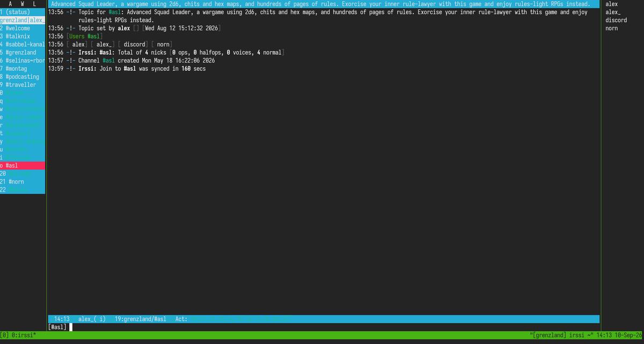Viewport: 644px width, 344px height.
Task: Select nick alex in the nicklist
Action: pos(611,4)
